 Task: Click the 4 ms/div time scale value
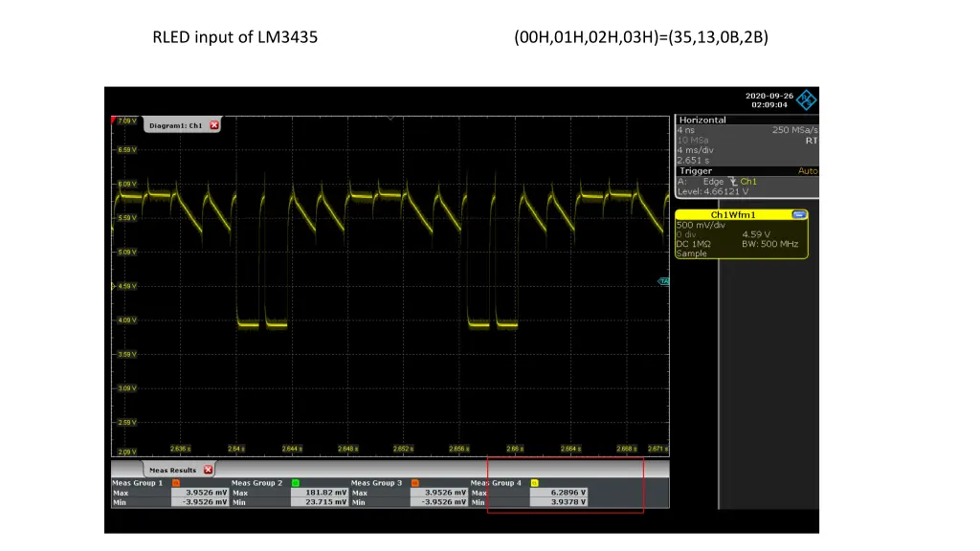coord(696,150)
